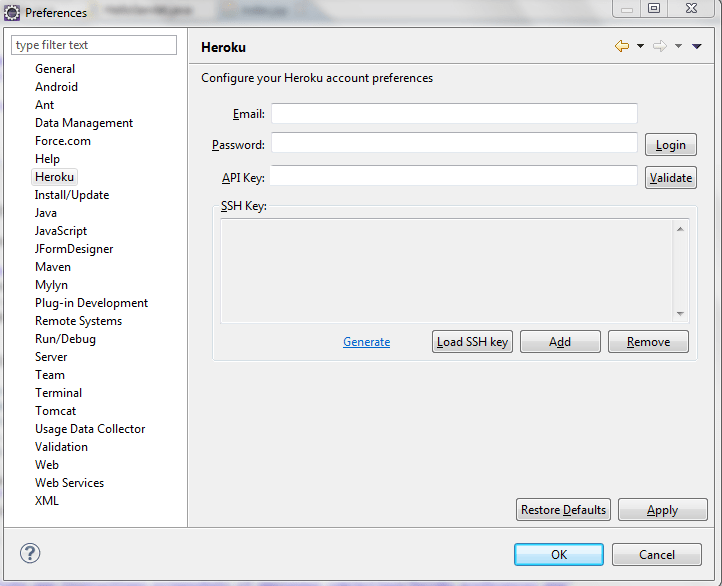The width and height of the screenshot is (722, 586).
Task: Click inside the Password field
Action: pos(454,143)
